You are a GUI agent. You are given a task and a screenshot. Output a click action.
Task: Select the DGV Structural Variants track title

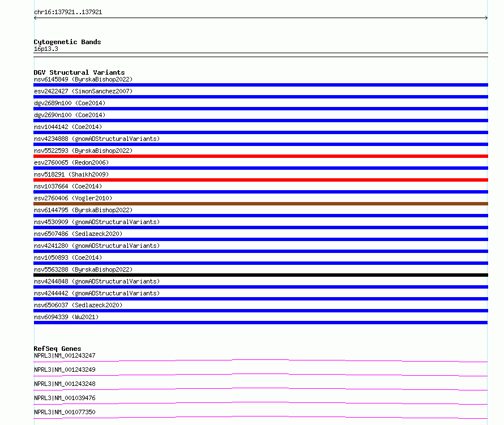pos(79,72)
